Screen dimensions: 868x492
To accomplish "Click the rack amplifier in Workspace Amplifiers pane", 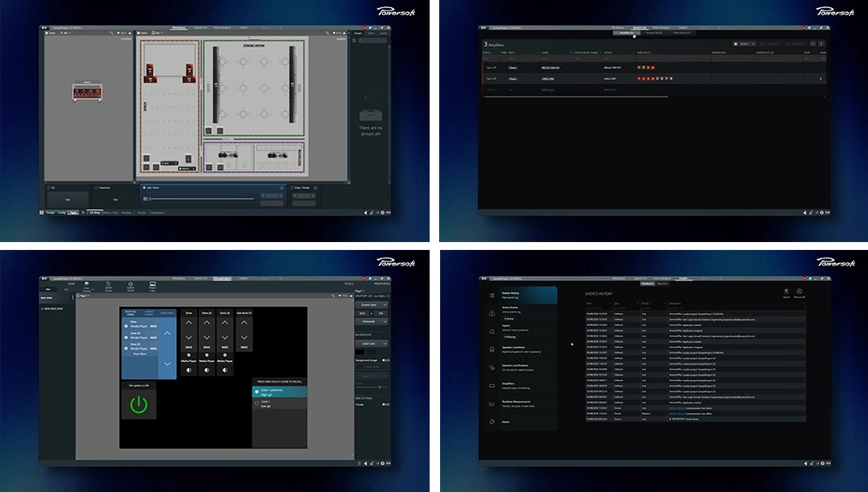I will [x=88, y=93].
